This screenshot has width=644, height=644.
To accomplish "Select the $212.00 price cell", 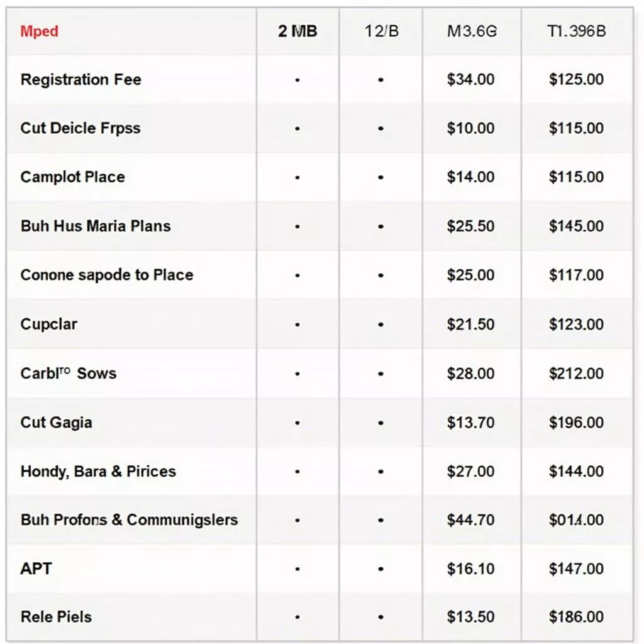I will pos(576,374).
